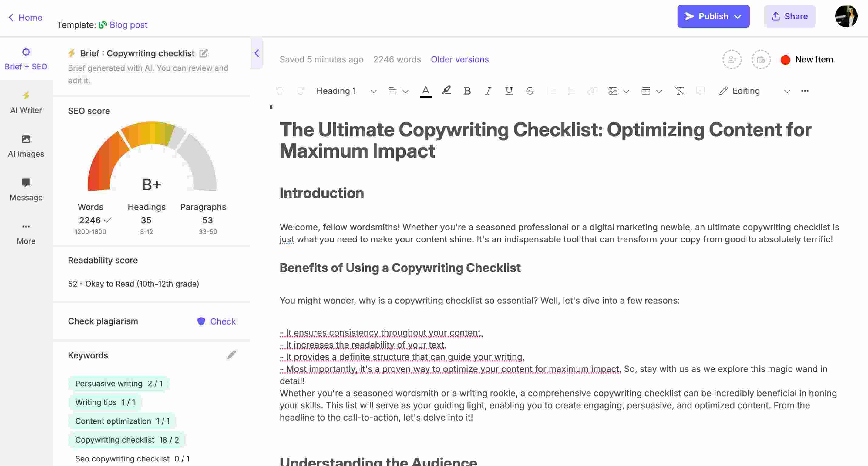Toggle bold formatting
Screen dimensions: 868x466
click(467, 91)
